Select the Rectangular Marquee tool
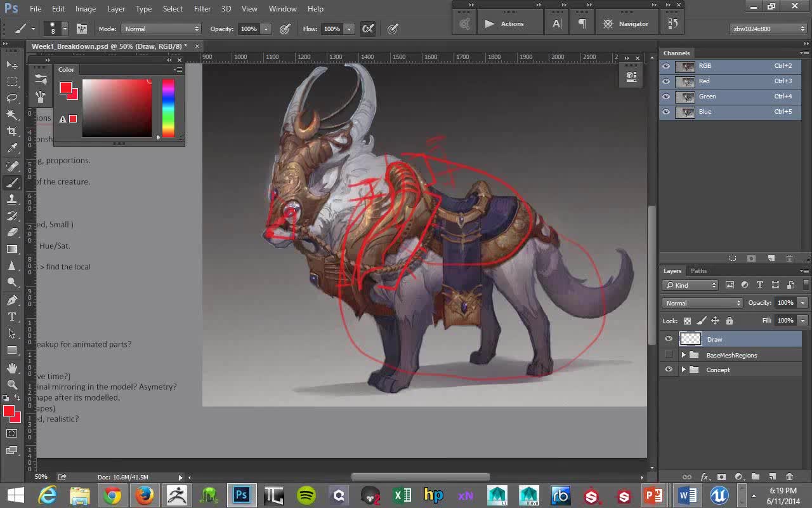 click(12, 81)
